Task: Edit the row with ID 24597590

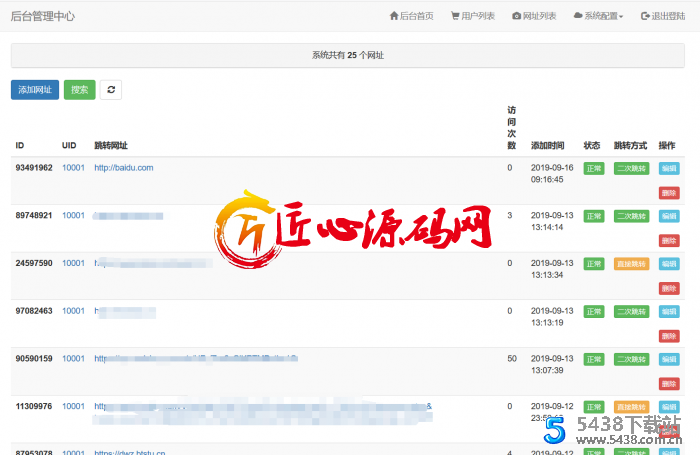Action: pos(669,264)
